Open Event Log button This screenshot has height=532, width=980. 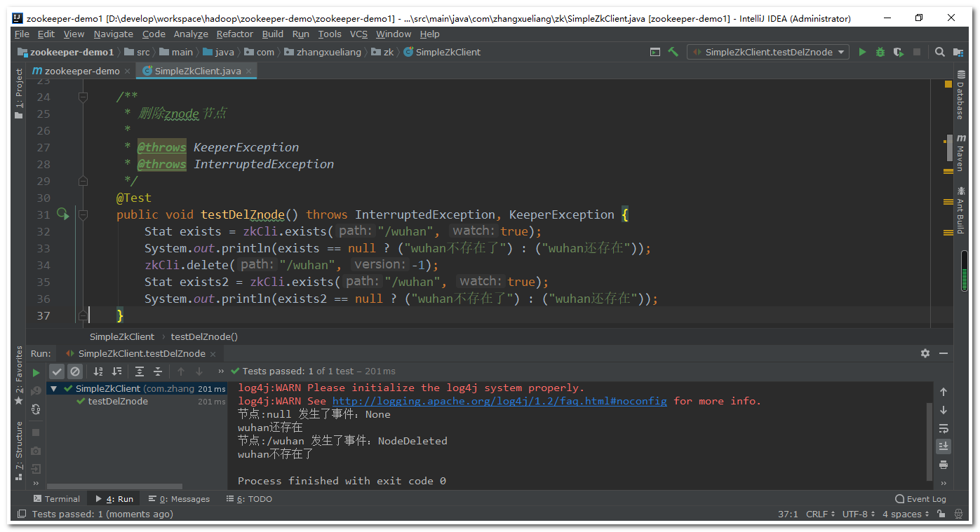pyautogui.click(x=920, y=499)
